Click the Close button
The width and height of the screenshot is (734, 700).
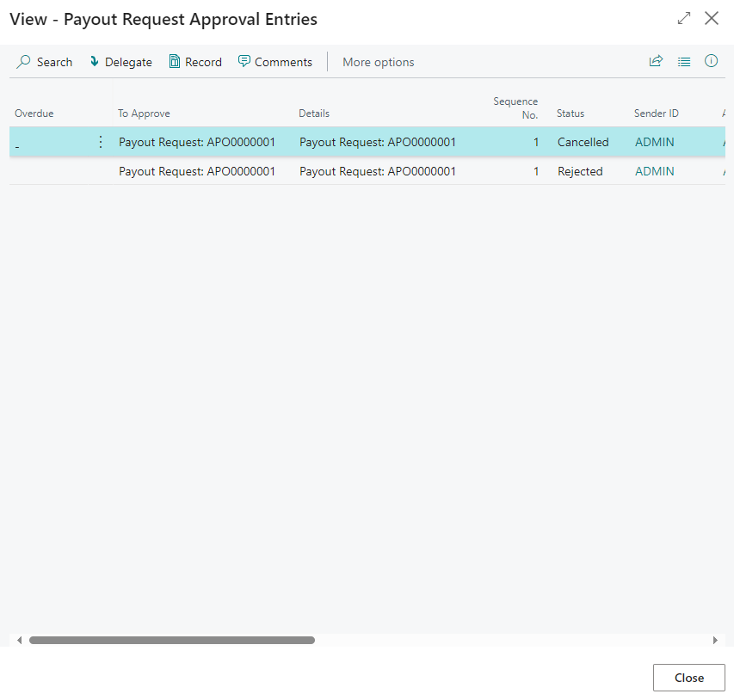(x=688, y=677)
